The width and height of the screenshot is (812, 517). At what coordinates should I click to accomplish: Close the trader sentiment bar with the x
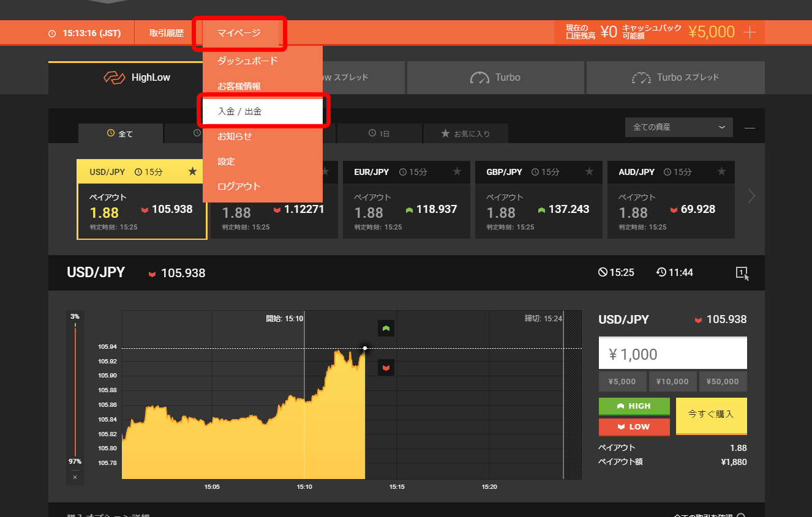75,477
